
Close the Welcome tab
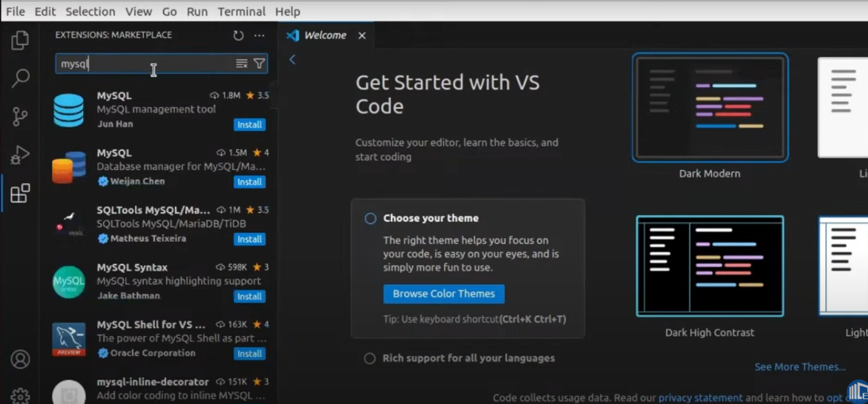click(362, 36)
